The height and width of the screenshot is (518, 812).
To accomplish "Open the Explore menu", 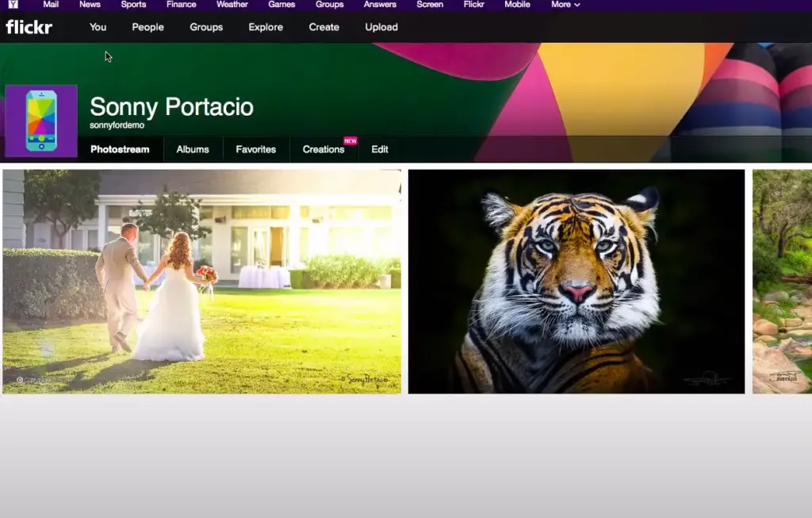I will point(266,27).
